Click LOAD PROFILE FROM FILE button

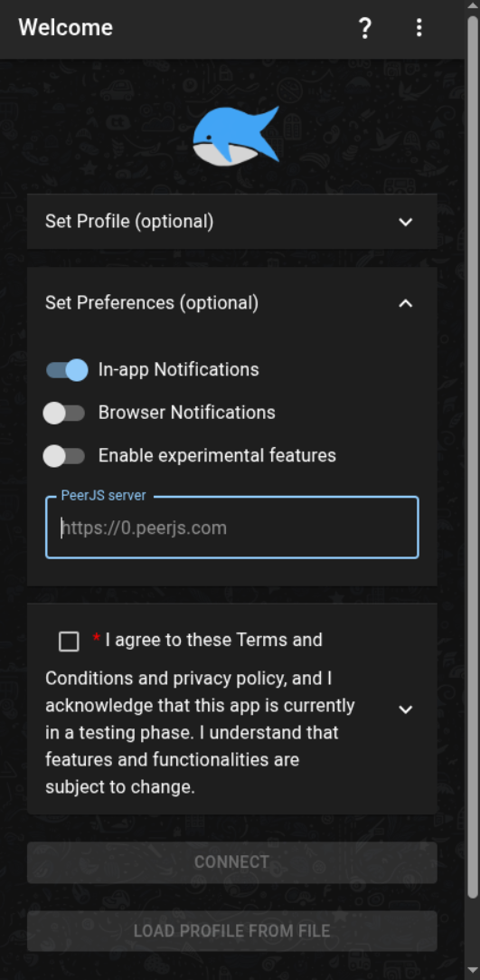pos(232,931)
